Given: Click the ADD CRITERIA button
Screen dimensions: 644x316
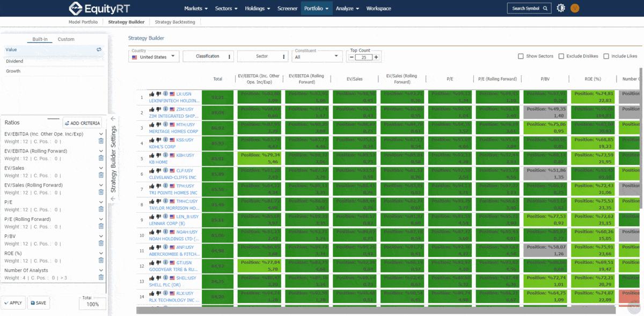Looking at the screenshot, I should [x=82, y=123].
